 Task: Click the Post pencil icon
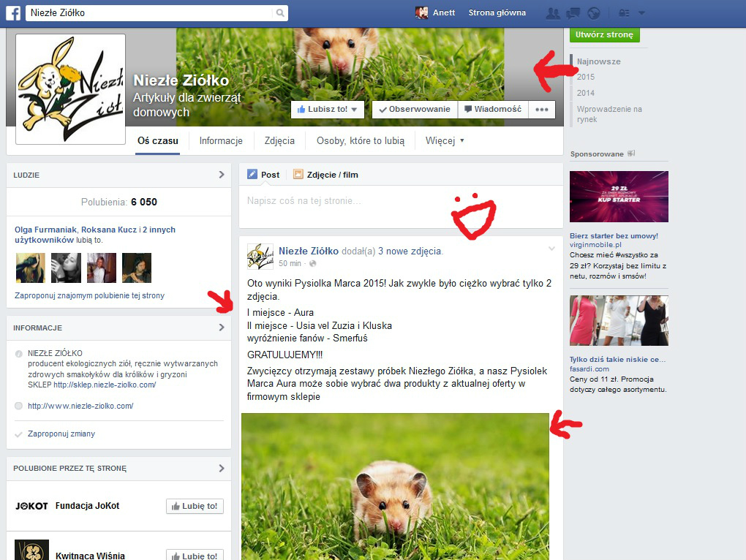coord(252,175)
